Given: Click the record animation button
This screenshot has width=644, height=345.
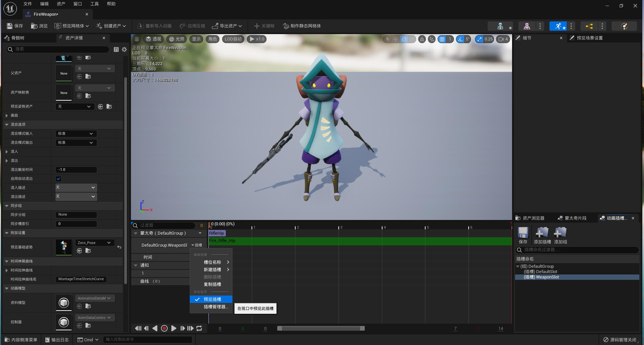Looking at the screenshot, I should [164, 328].
